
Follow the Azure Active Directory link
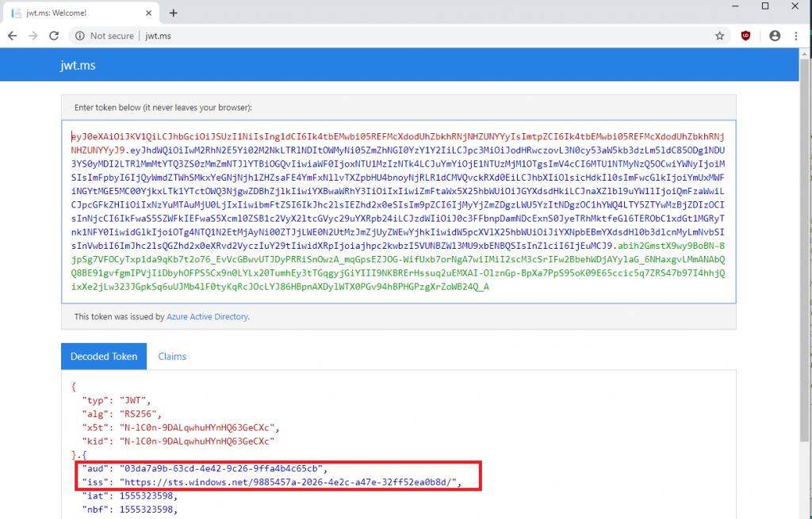(207, 317)
